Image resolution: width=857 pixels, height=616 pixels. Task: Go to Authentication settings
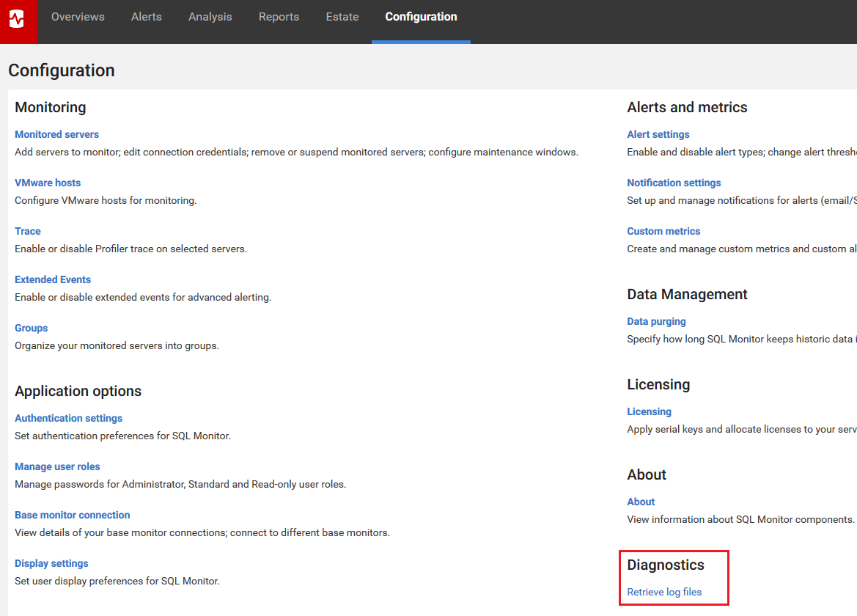[68, 419]
